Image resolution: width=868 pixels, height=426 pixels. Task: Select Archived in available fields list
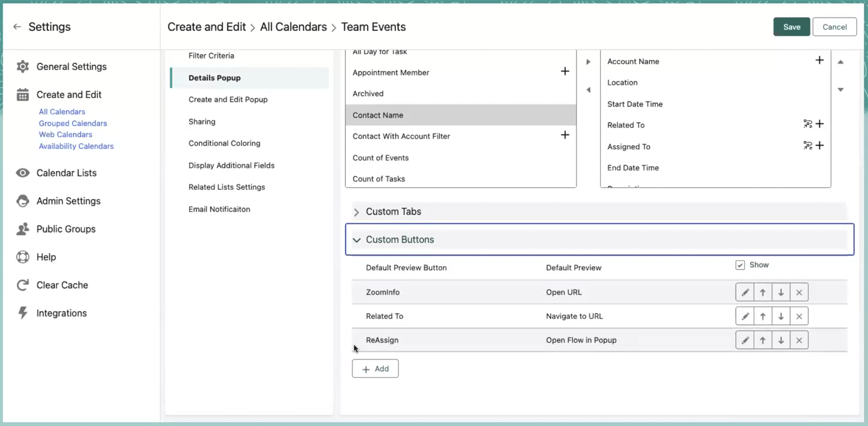pos(461,94)
